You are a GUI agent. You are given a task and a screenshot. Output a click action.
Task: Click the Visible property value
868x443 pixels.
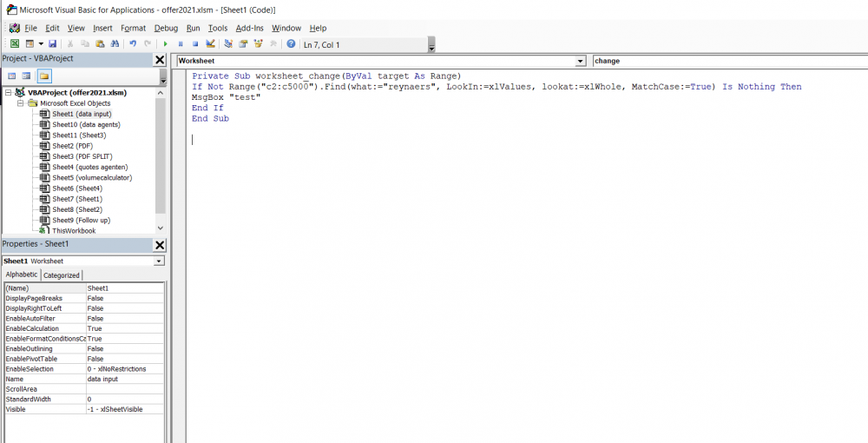tap(125, 409)
